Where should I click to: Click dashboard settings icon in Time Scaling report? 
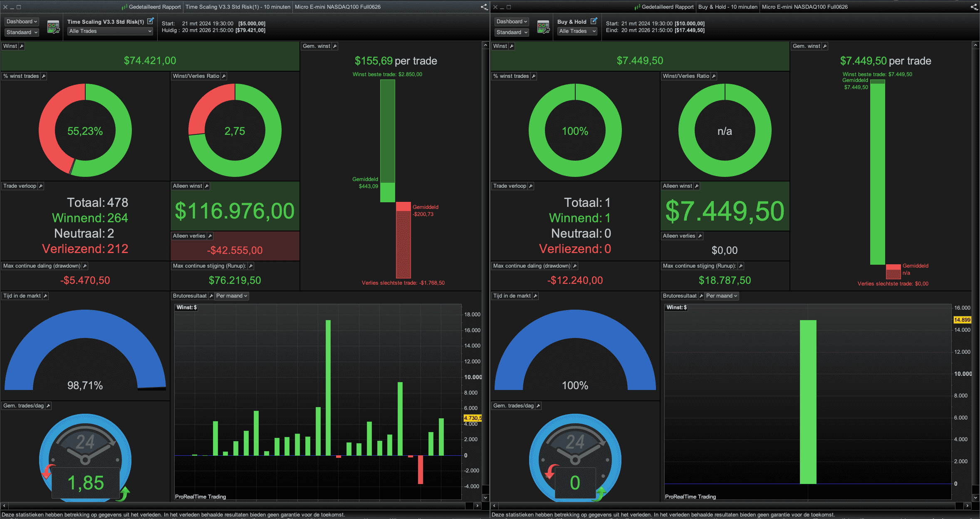pyautogui.click(x=53, y=27)
